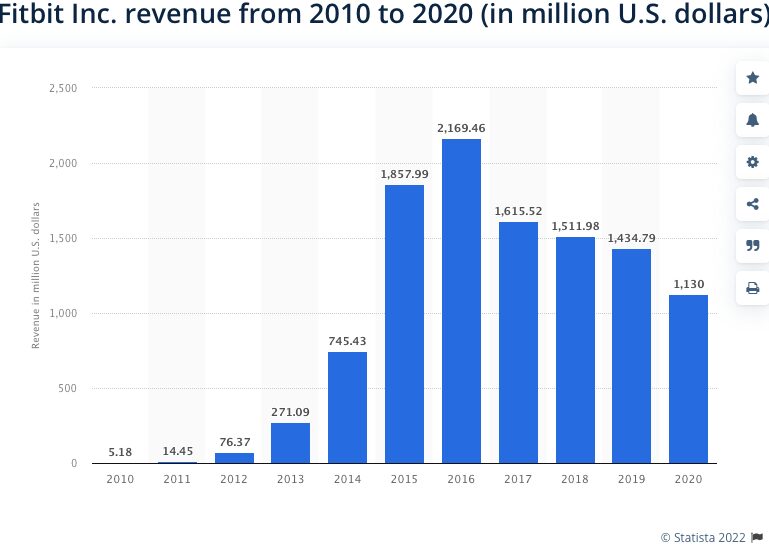Click the 2012 bar labeled 76.37
Image resolution: width=769 pixels, height=549 pixels.
click(x=234, y=458)
